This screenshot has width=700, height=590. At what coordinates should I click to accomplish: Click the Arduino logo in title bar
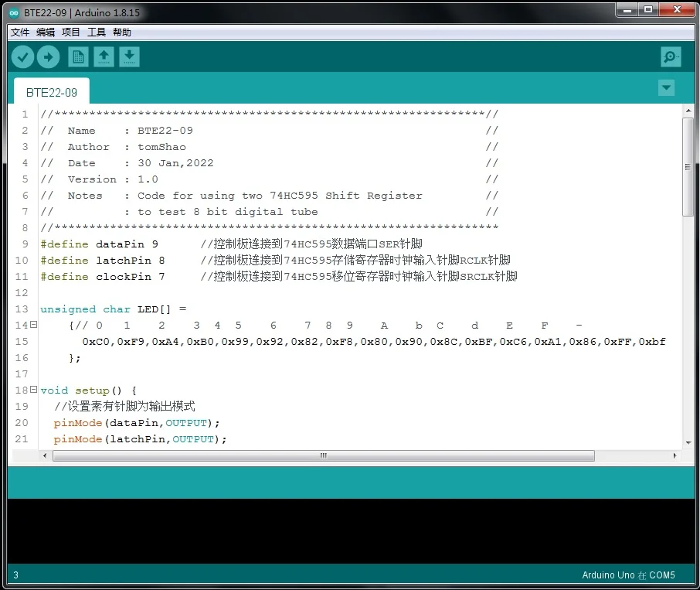[x=14, y=12]
